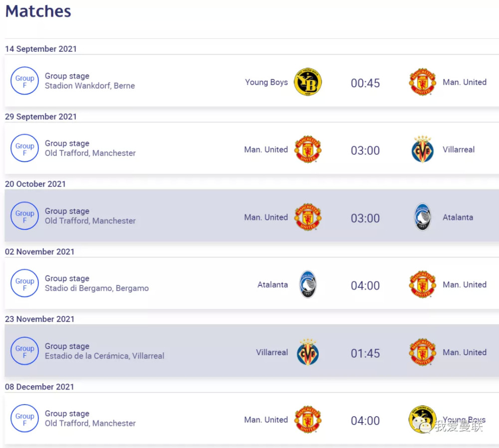Open the 01:45 Villarreal match time
Viewport: 499px width, 448px height.
point(365,353)
